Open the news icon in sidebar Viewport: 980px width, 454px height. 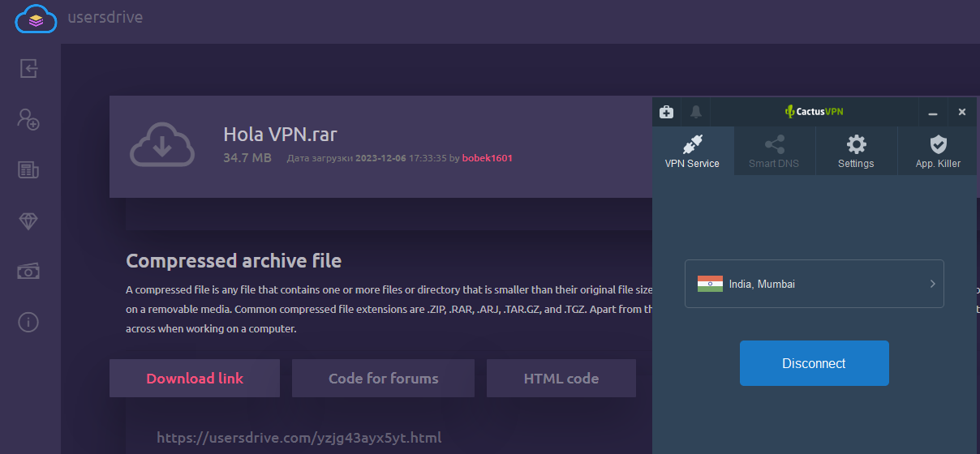pos(29,169)
